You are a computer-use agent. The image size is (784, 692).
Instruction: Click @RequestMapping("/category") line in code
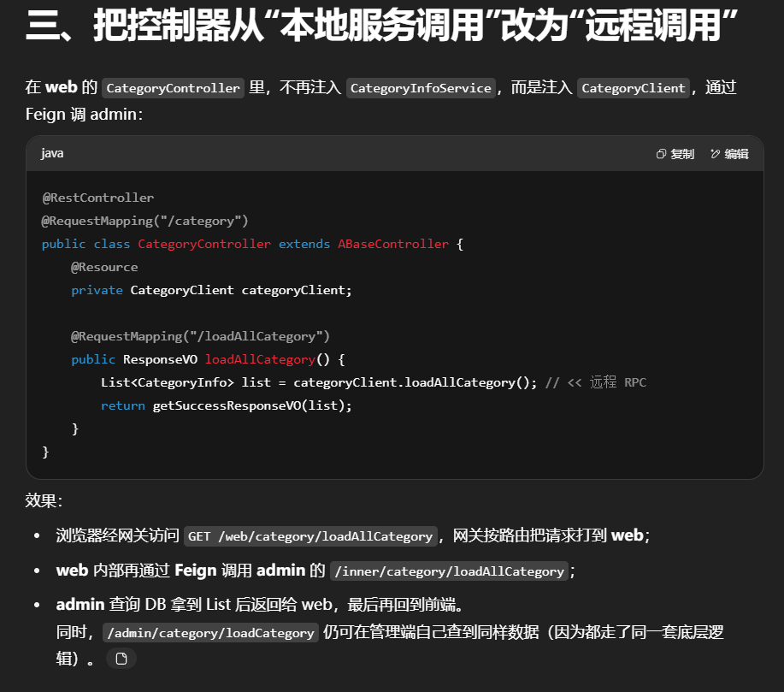144,221
